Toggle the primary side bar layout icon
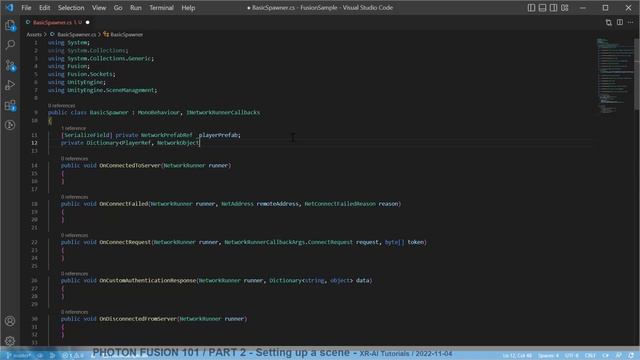640x360 pixels. 531,8
